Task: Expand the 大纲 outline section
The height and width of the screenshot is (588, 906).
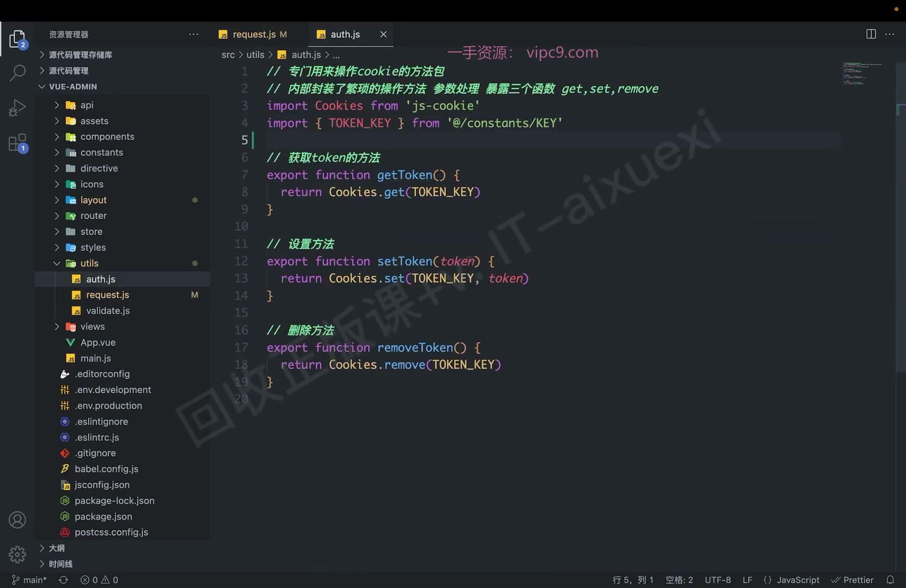Action: 122,548
